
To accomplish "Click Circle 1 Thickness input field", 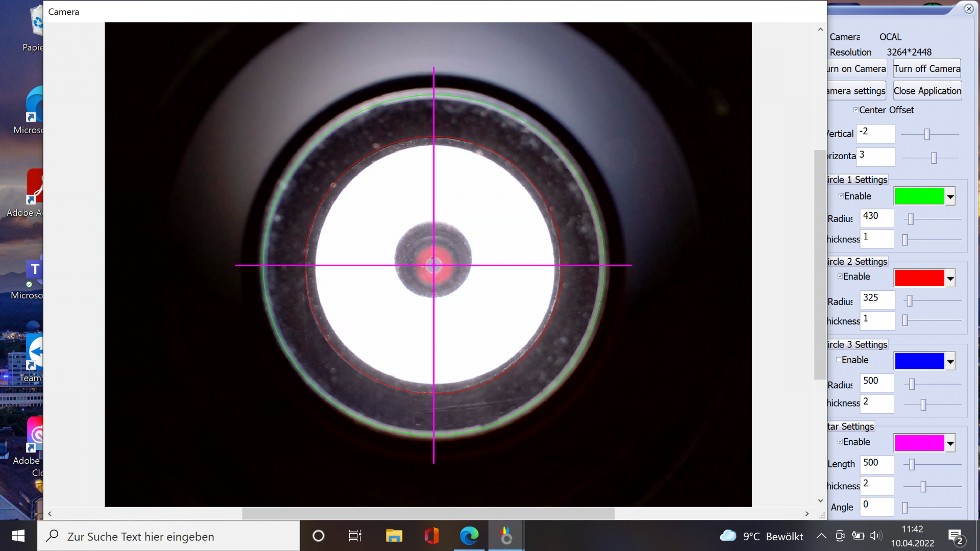I will pyautogui.click(x=877, y=239).
